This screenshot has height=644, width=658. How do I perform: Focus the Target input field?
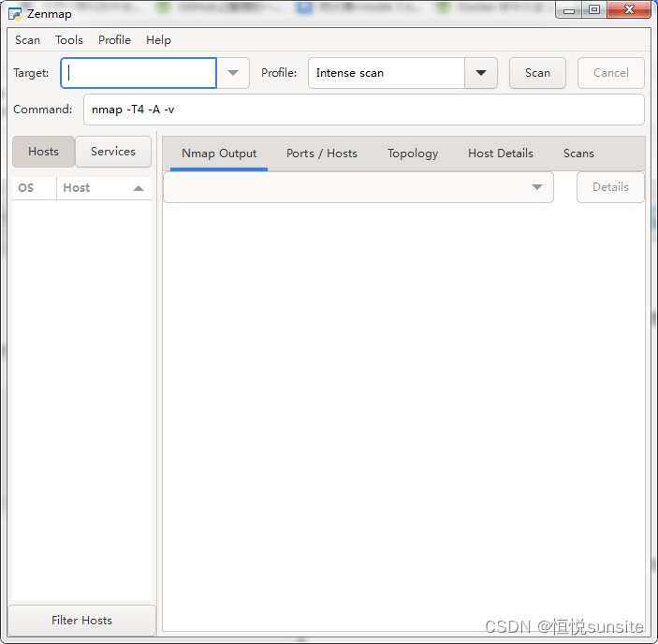(139, 73)
